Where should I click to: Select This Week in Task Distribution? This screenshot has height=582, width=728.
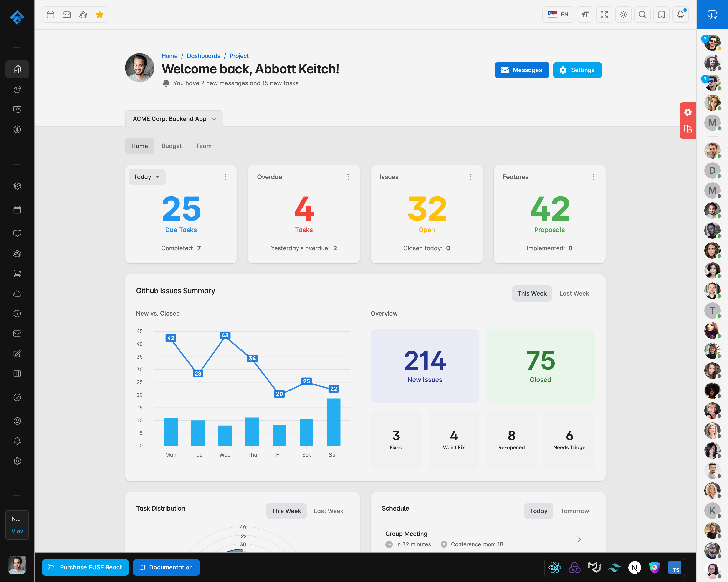coord(286,511)
